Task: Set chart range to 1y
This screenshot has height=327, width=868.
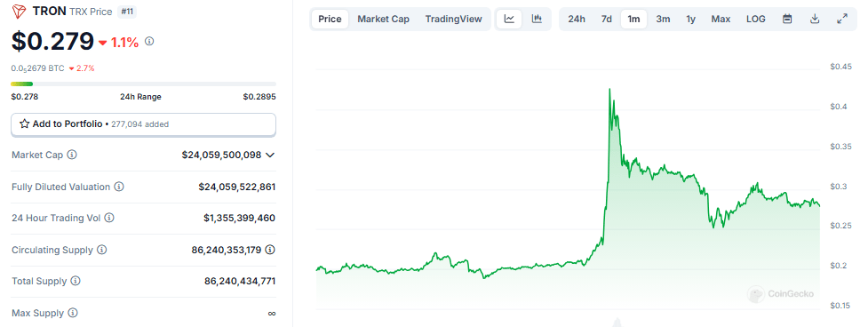Action: pos(691,19)
